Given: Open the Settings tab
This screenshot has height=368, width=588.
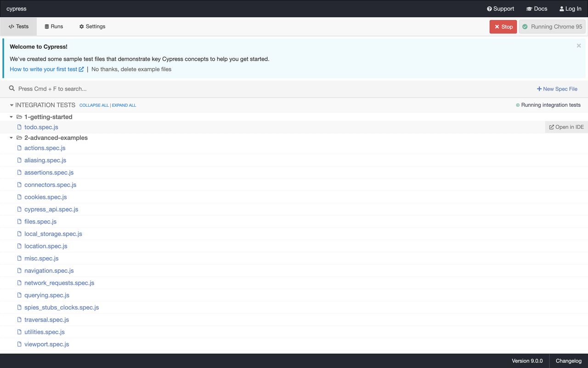Looking at the screenshot, I should click(92, 27).
